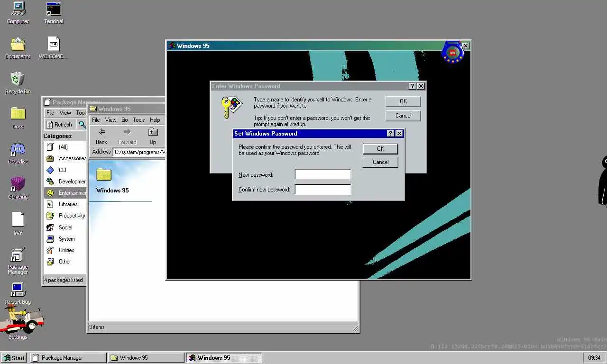Click the Back toolbar button in explorer
The width and height of the screenshot is (607, 364).
point(101,136)
